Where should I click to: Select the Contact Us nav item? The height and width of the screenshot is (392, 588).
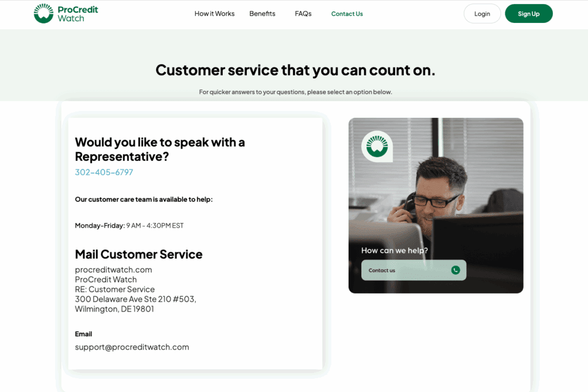(347, 14)
